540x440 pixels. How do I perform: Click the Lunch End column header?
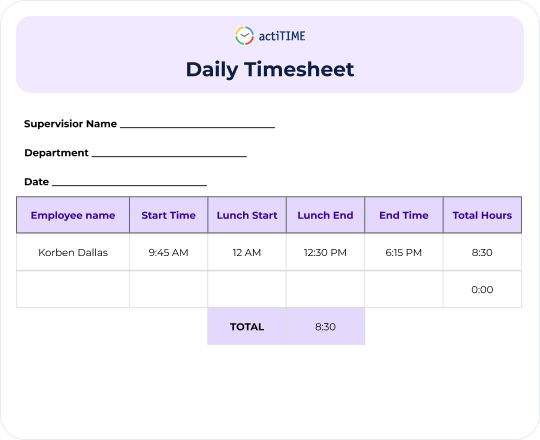pos(325,215)
